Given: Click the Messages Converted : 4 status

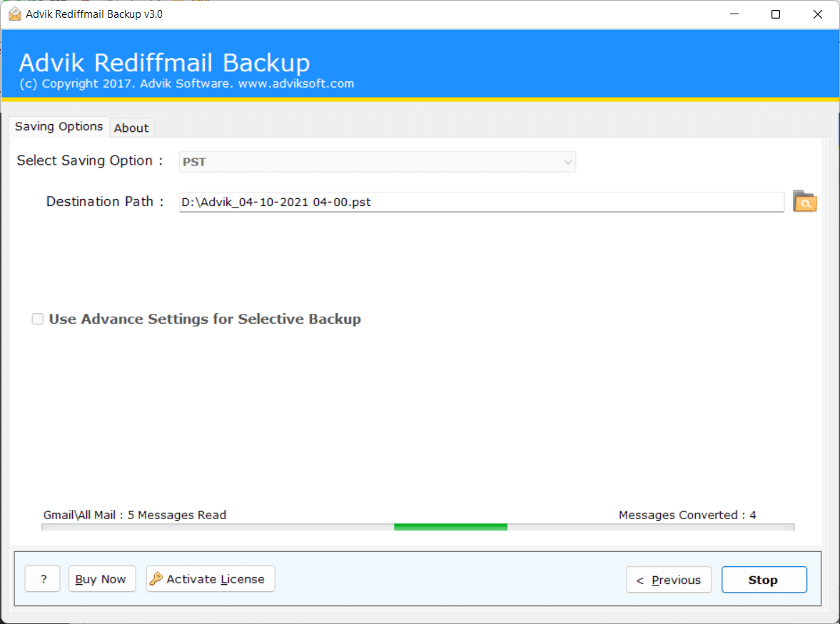Looking at the screenshot, I should (x=687, y=515).
